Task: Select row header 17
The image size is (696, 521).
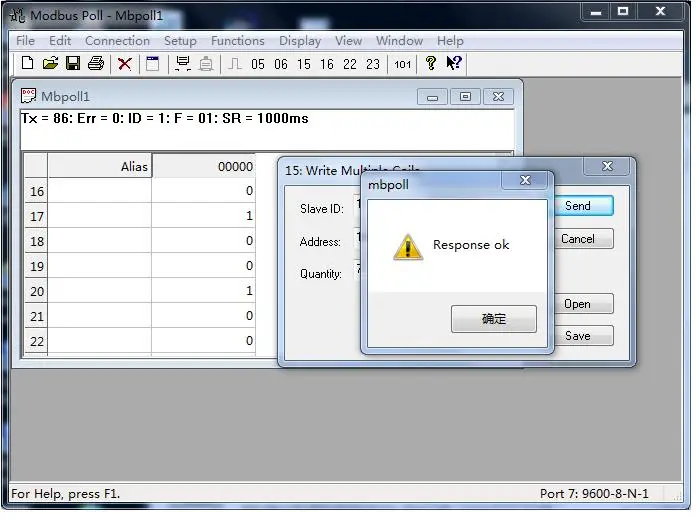Action: 36,216
